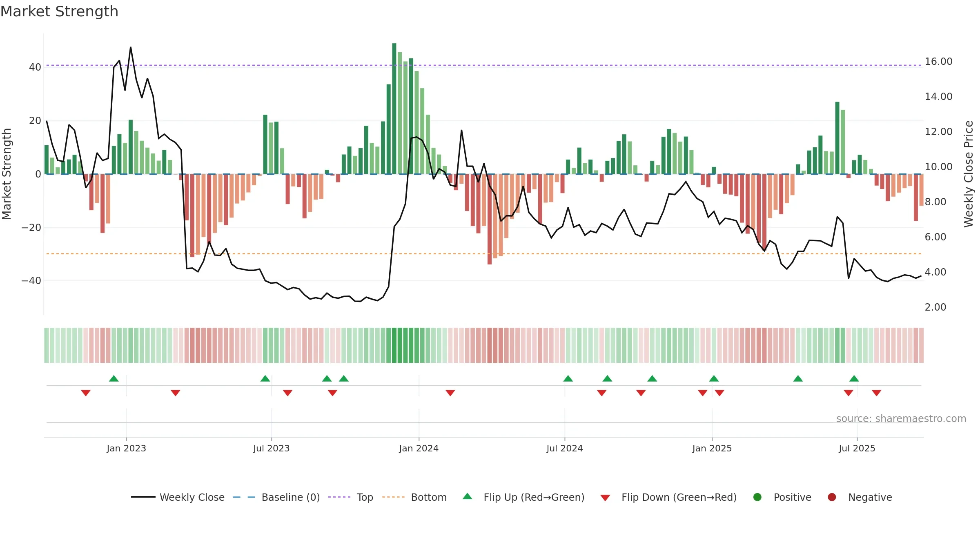Click the 6.00 price tick label

pyautogui.click(x=935, y=237)
